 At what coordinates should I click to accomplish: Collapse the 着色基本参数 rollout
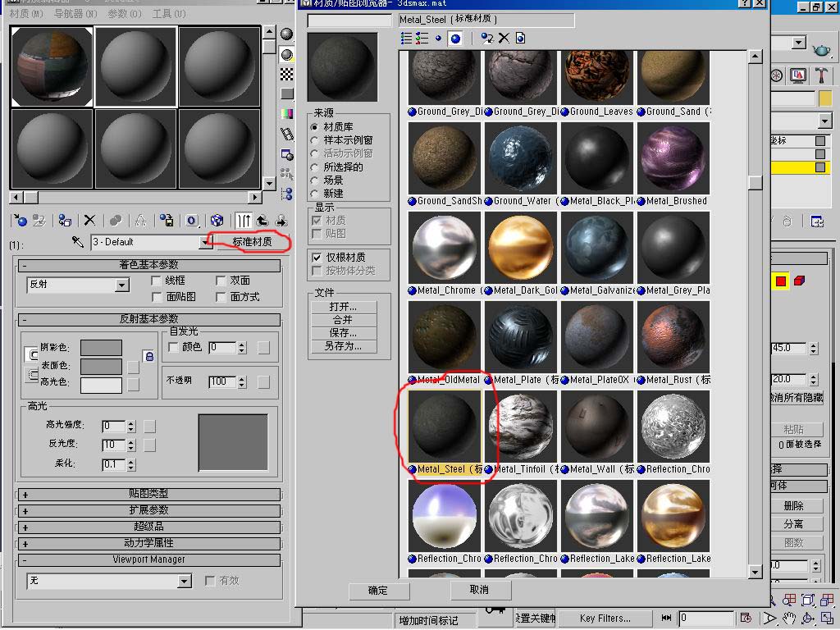[x=149, y=265]
